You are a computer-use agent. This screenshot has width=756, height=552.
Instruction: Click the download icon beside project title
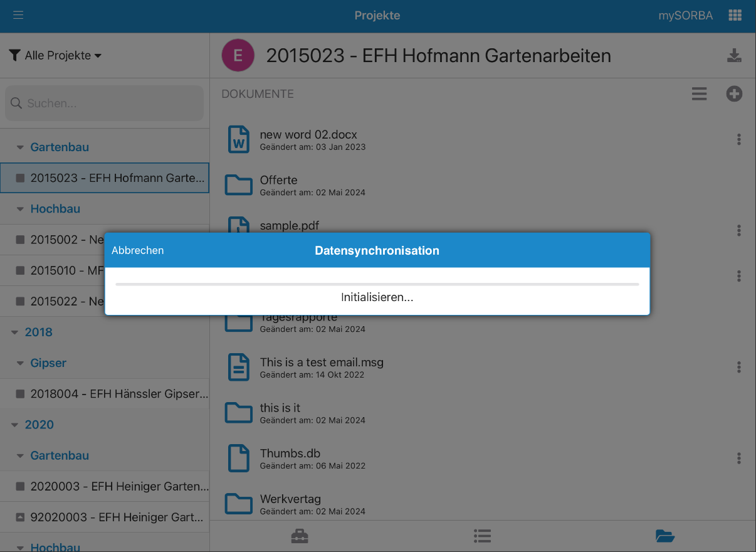734,55
